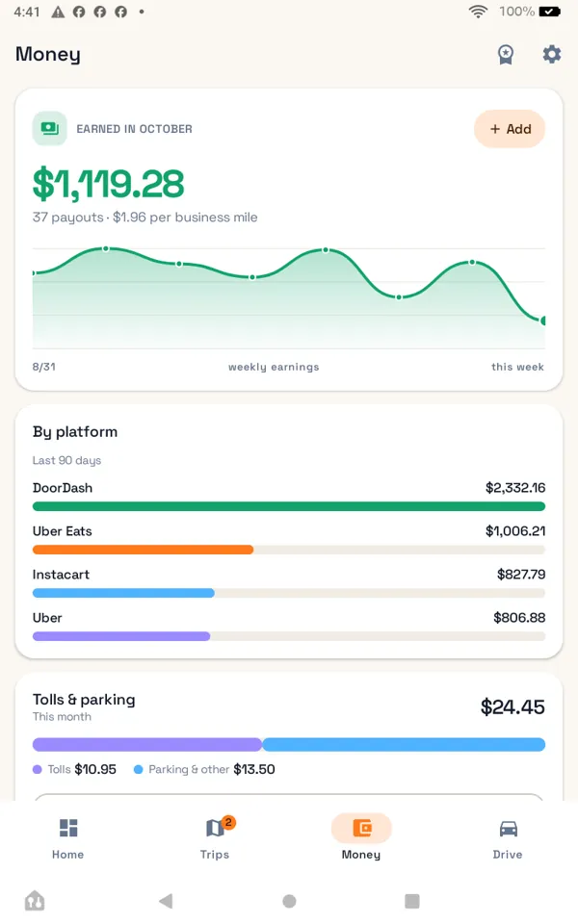Tap the green cash earnings icon
The width and height of the screenshot is (578, 924).
[x=49, y=128]
